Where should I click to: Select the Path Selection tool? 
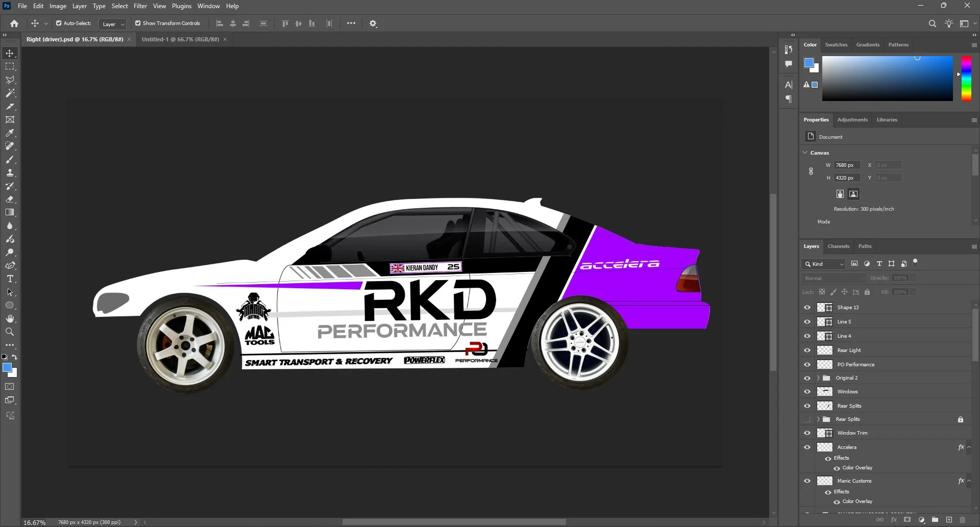[10, 292]
